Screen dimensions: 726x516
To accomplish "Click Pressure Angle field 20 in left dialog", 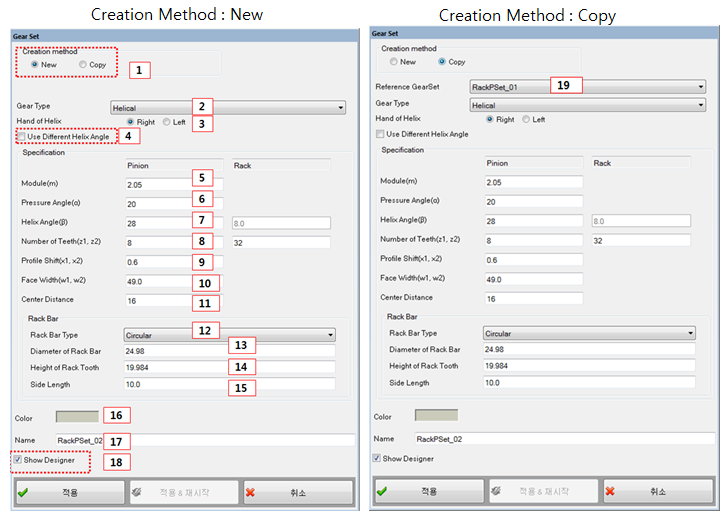I will click(174, 204).
